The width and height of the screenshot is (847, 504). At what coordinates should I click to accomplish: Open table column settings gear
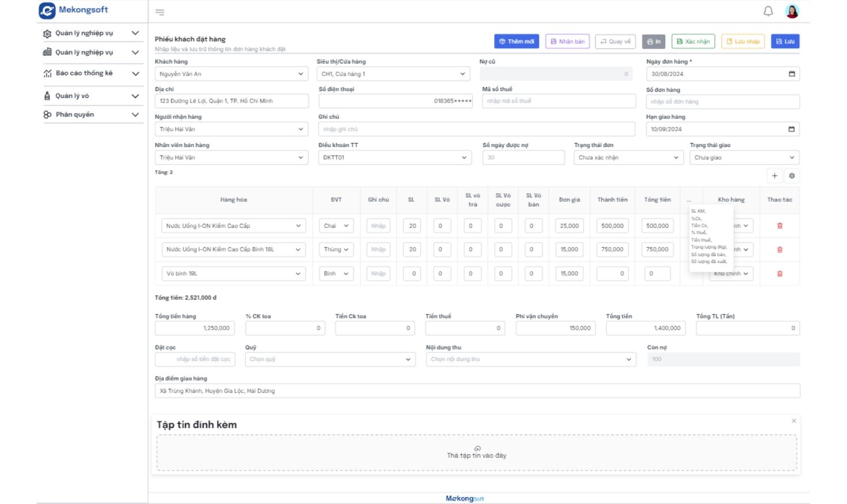pyautogui.click(x=792, y=176)
